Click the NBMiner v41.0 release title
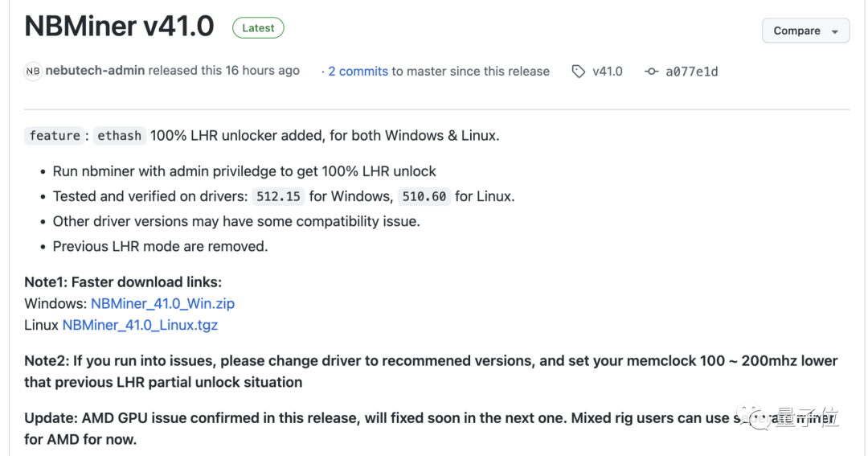868x456 pixels. coord(119,27)
